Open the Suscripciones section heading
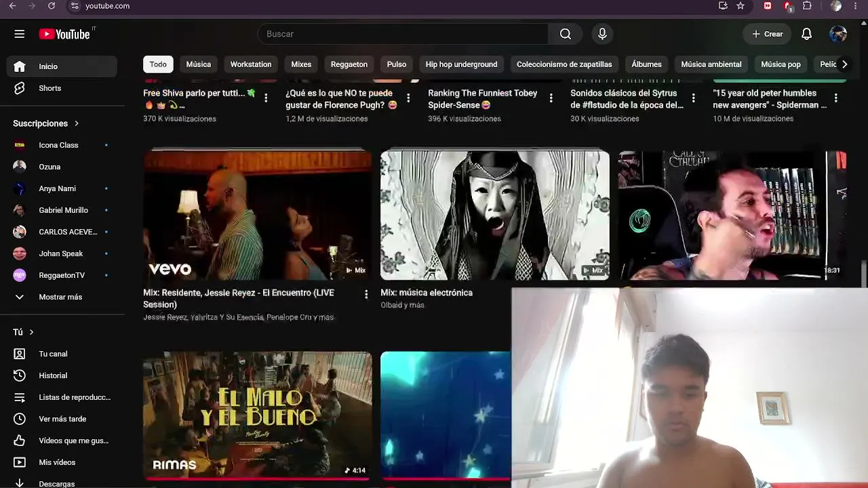The image size is (868, 488). (x=46, y=123)
